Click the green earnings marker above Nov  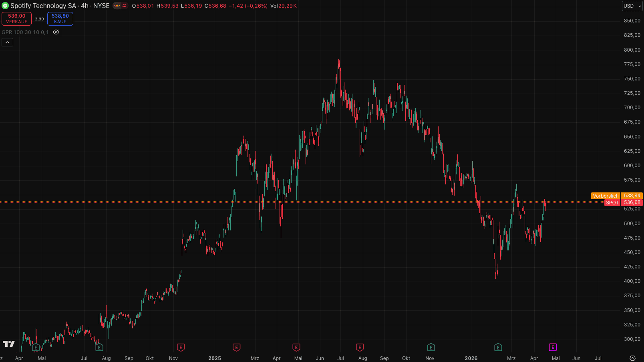tap(431, 347)
